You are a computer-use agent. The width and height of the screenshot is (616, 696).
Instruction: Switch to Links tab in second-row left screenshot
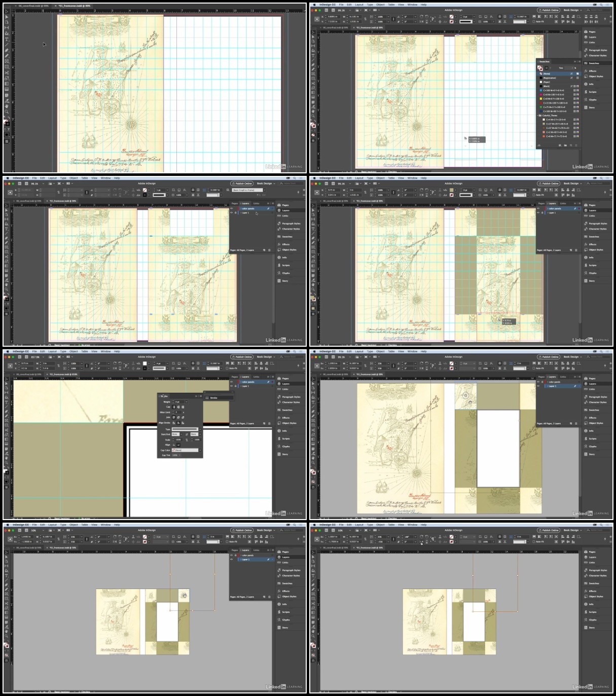pos(256,203)
